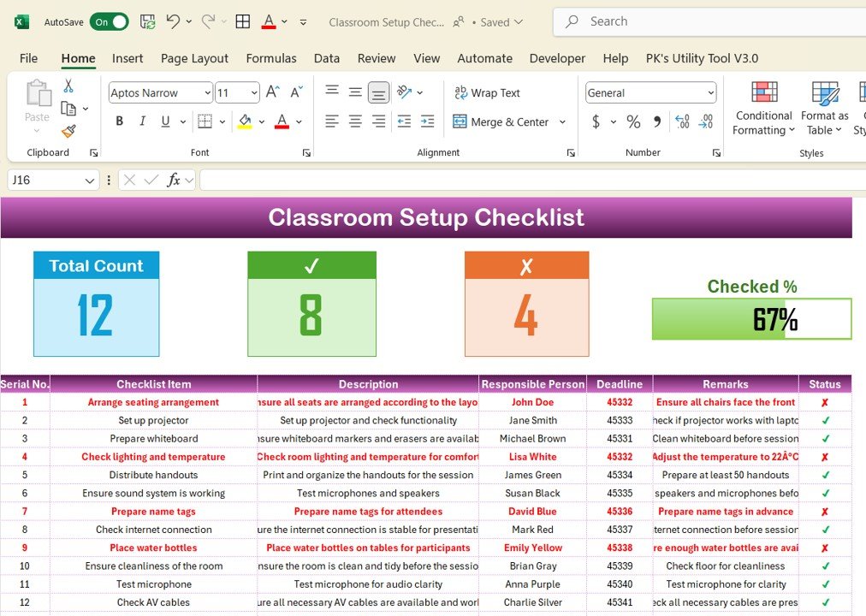Open the Aptos Narrow font name dropdown
The image size is (866, 616).
click(x=207, y=92)
